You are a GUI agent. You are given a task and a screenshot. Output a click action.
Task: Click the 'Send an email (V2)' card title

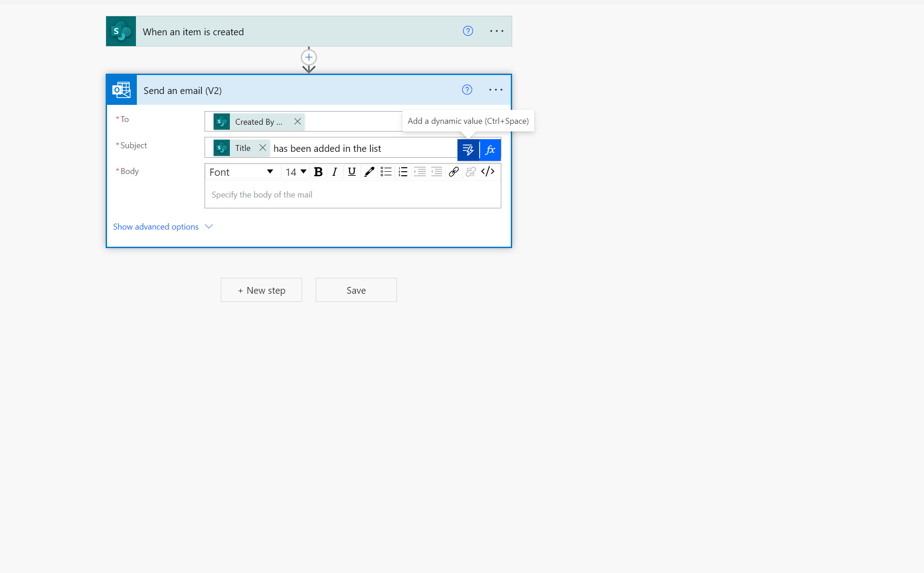(x=182, y=91)
